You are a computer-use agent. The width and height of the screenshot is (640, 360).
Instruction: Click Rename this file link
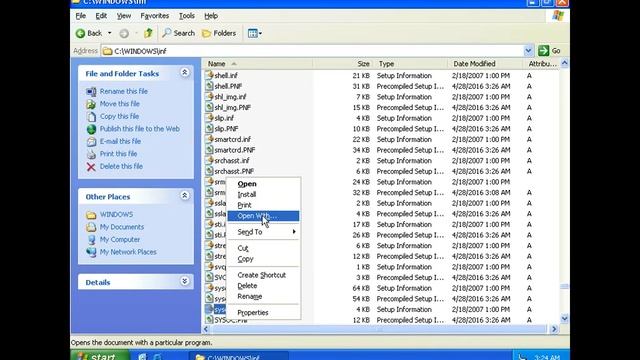point(124,91)
